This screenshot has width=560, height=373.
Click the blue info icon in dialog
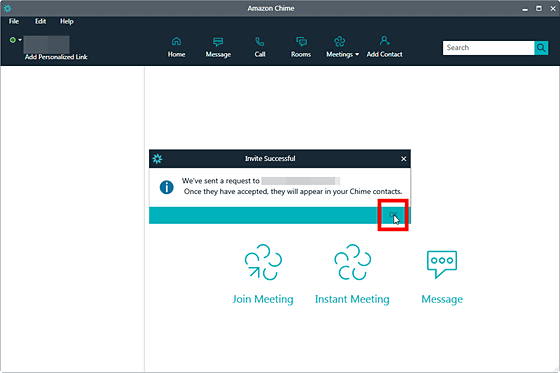pos(166,187)
